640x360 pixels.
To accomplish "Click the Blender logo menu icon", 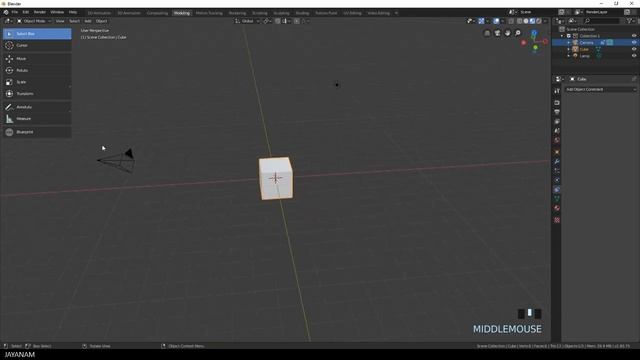I will point(6,12).
